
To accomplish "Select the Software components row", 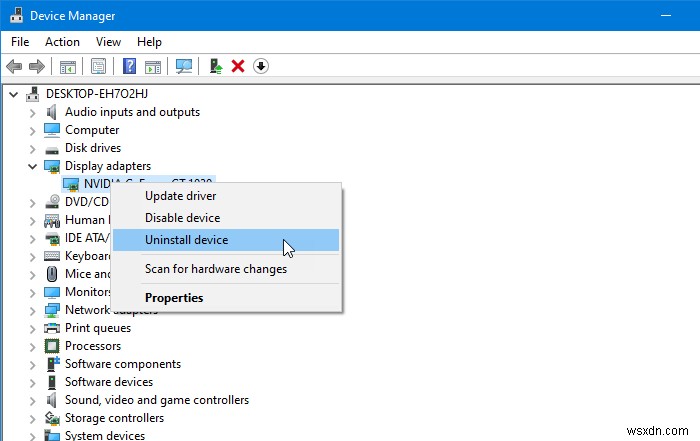I will pos(123,364).
